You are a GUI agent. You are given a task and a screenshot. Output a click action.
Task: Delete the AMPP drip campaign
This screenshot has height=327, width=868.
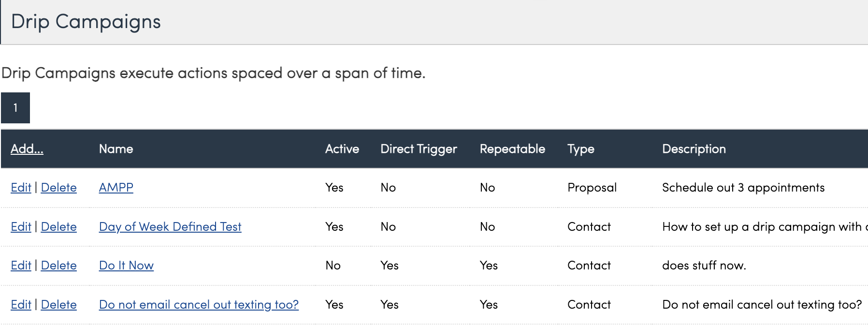pos(58,188)
